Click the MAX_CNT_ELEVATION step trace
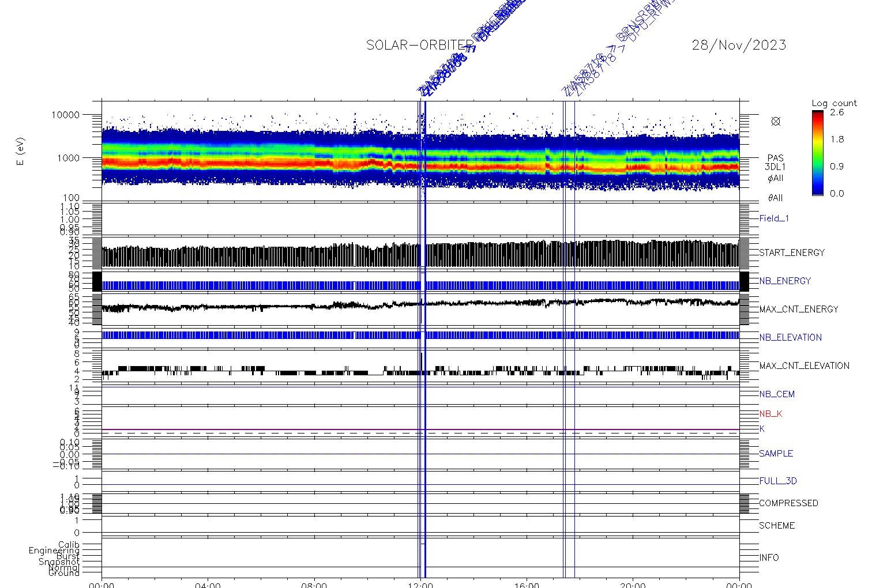Viewport: 872px width, 588px height. 420,371
